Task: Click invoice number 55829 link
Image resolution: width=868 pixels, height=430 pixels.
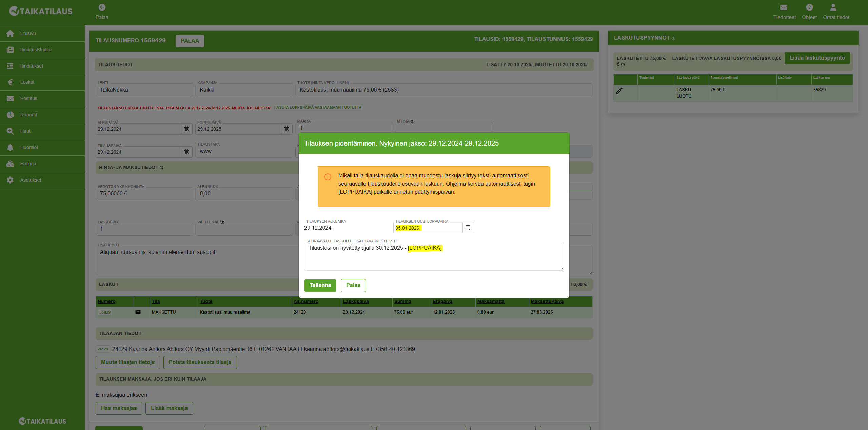Action: [105, 312]
